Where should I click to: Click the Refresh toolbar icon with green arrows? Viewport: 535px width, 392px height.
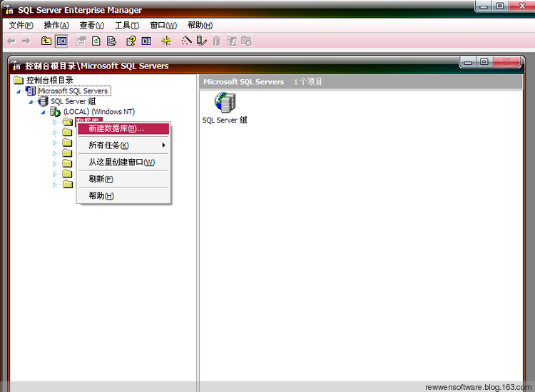96,41
